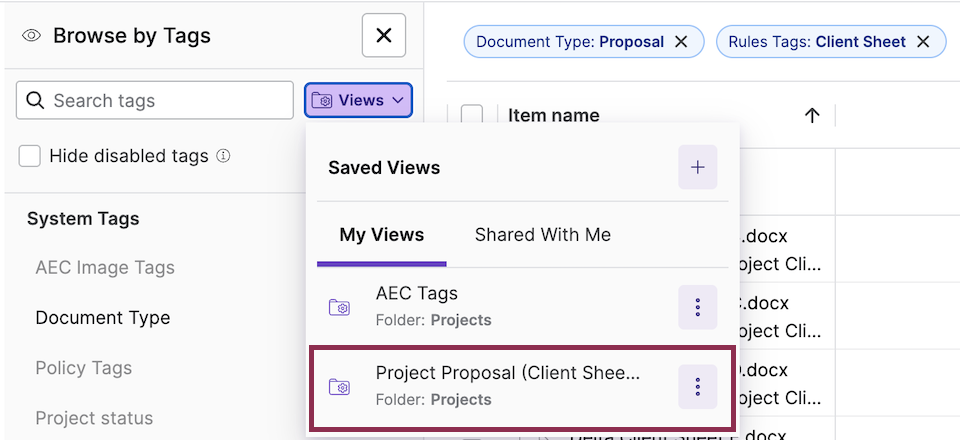This screenshot has width=960, height=440.
Task: Click the eye icon beside Browse by Tags
Action: click(31, 36)
